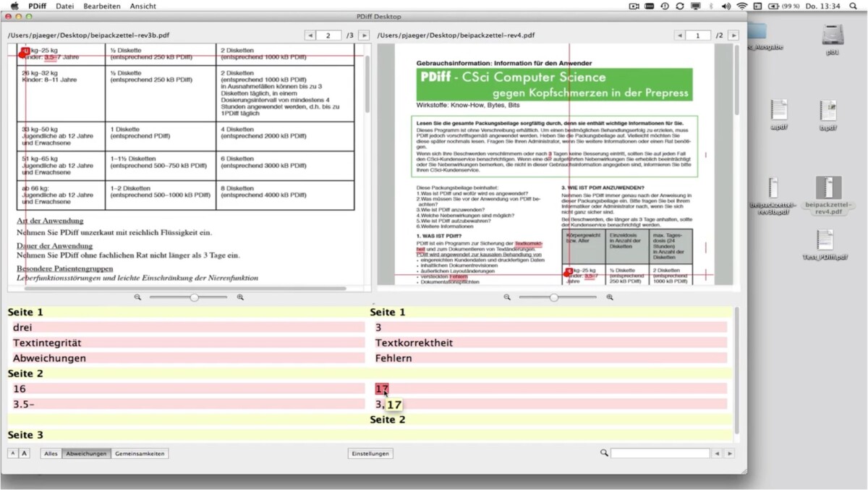Go to previous page in right document
868x490 pixels.
679,35
